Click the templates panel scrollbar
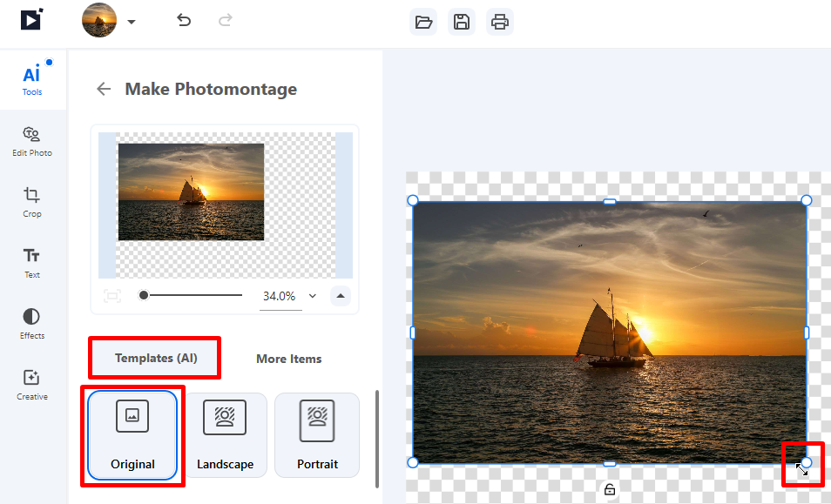The width and height of the screenshot is (831, 504). [x=377, y=439]
